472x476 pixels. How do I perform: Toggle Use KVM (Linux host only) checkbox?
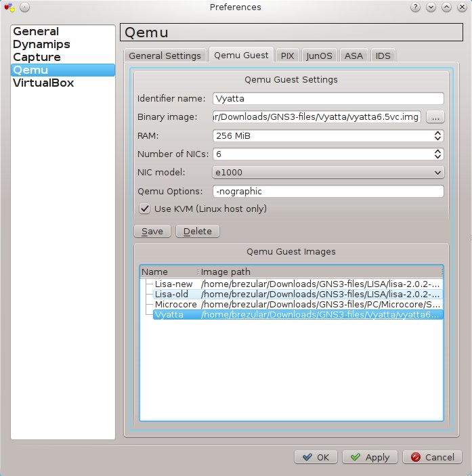coord(144,209)
